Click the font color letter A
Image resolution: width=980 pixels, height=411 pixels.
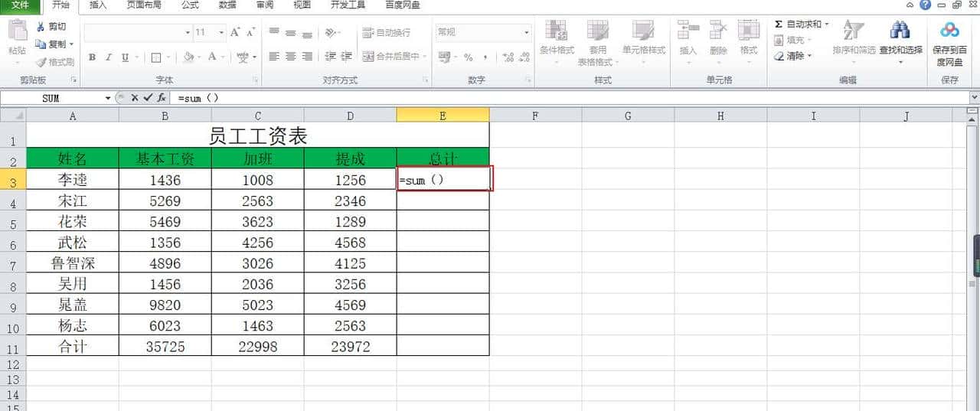pos(212,57)
